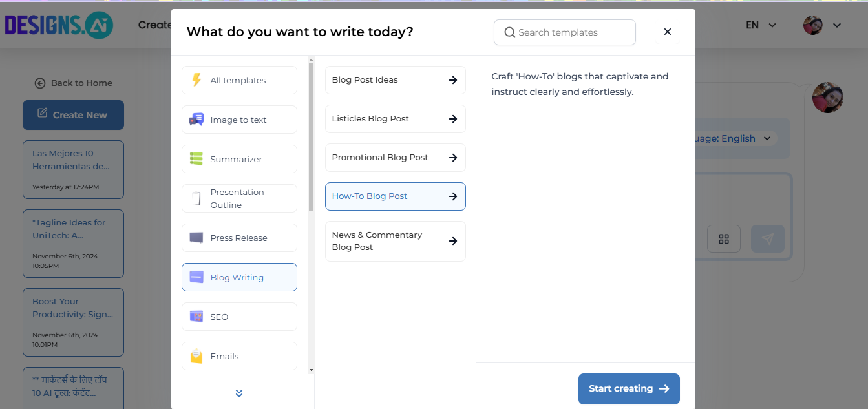868x409 pixels.
Task: Open the Image to text tool
Action: (238, 119)
